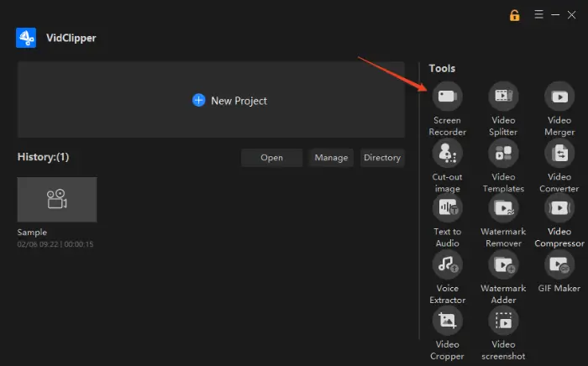Open the Video Merger tool
This screenshot has height=366, width=588.
pyautogui.click(x=559, y=97)
